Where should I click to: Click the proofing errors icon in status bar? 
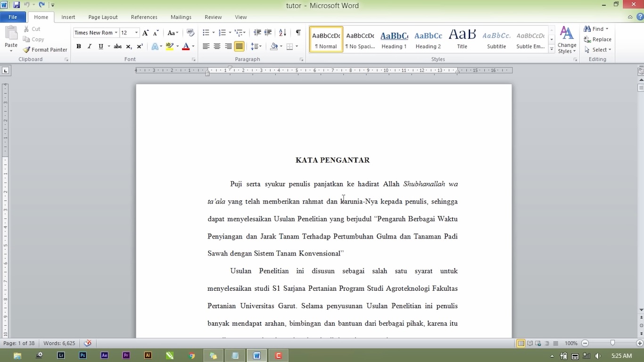point(88,343)
